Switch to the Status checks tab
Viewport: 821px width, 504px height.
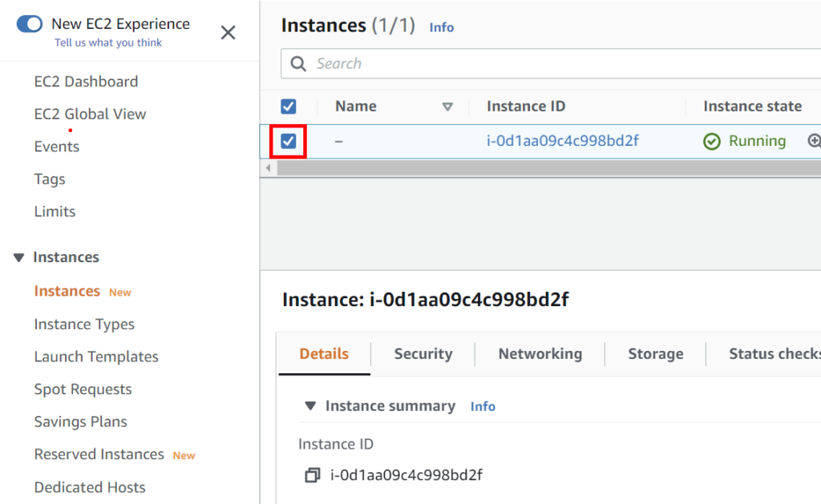coord(775,354)
